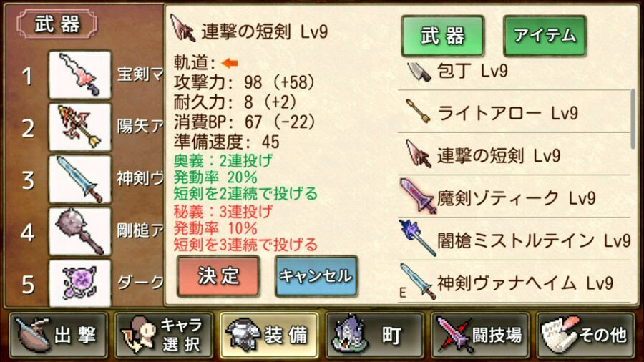The width and height of the screenshot is (644, 362).
Task: Open the 町 town menu
Action: click(x=374, y=335)
